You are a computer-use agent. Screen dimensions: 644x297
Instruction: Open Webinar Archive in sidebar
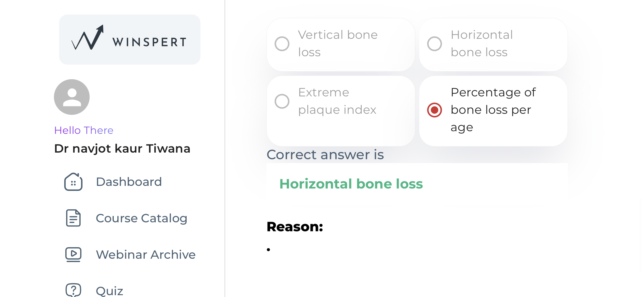[146, 255]
